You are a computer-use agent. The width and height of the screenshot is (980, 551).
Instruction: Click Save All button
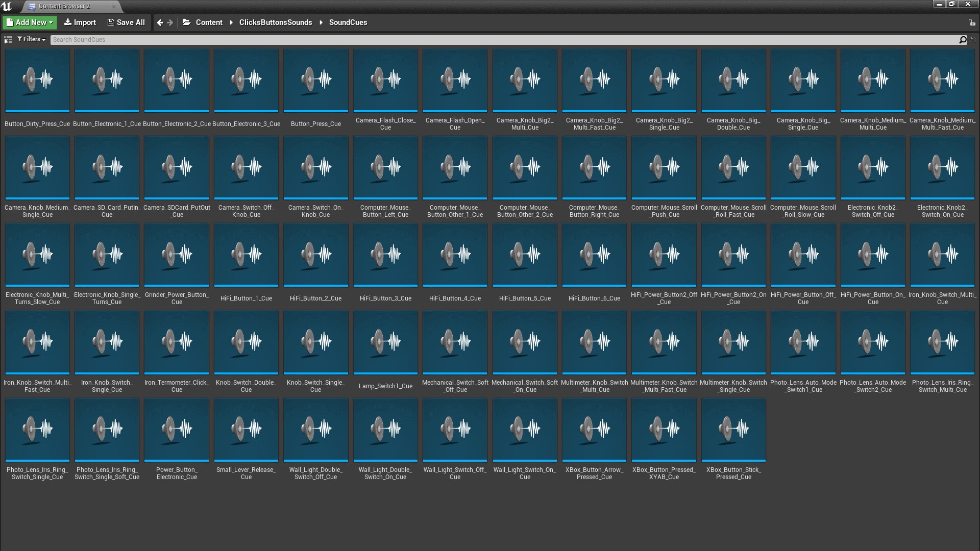126,22
